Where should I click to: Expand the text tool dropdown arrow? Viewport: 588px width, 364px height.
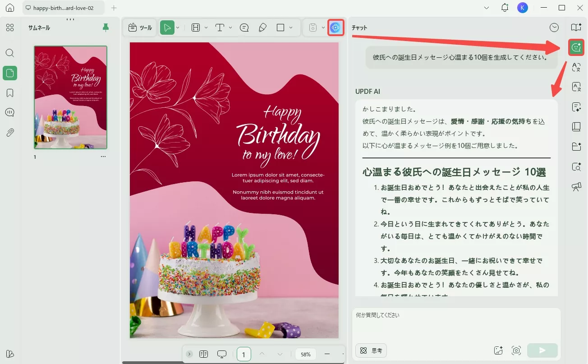[230, 28]
